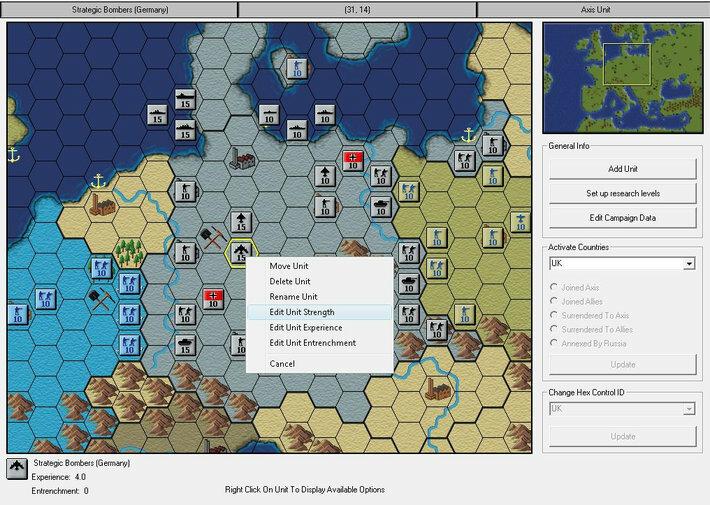
Task: Select the Annexed By Russia radio button
Action: point(553,343)
